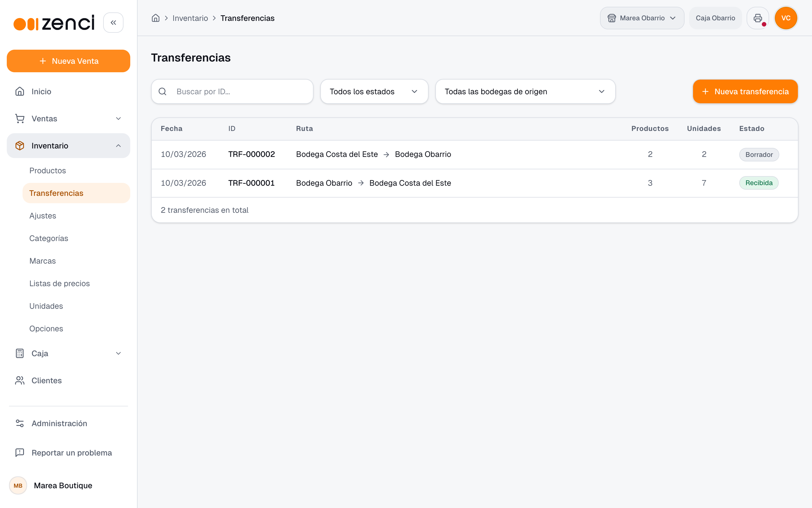Click the zenci logo
The height and width of the screenshot is (508, 812).
point(54,23)
